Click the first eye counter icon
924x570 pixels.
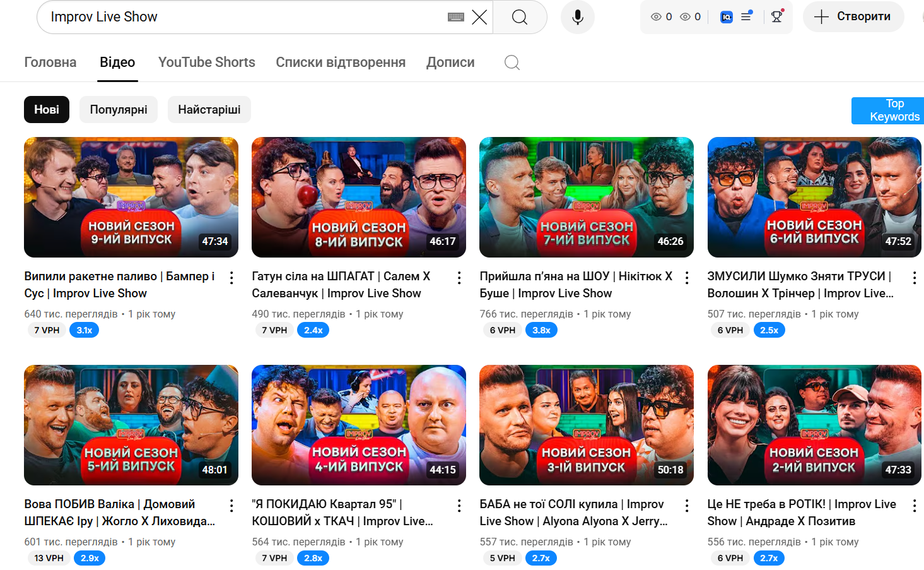[656, 17]
